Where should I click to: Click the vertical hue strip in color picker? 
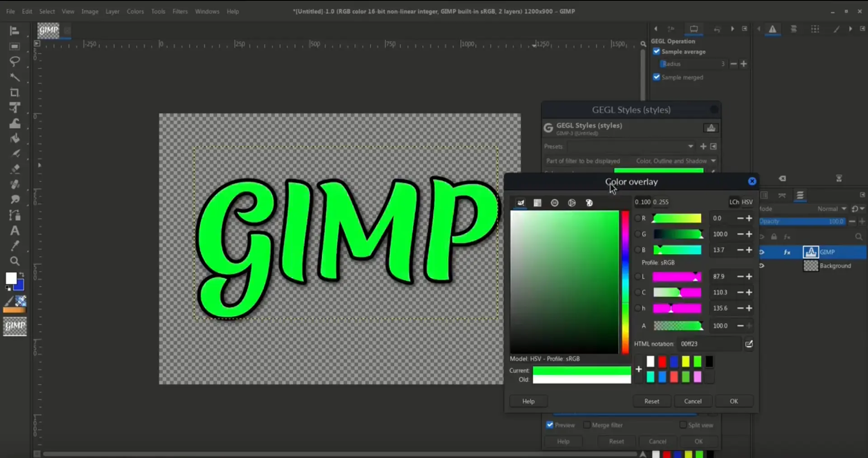click(625, 282)
